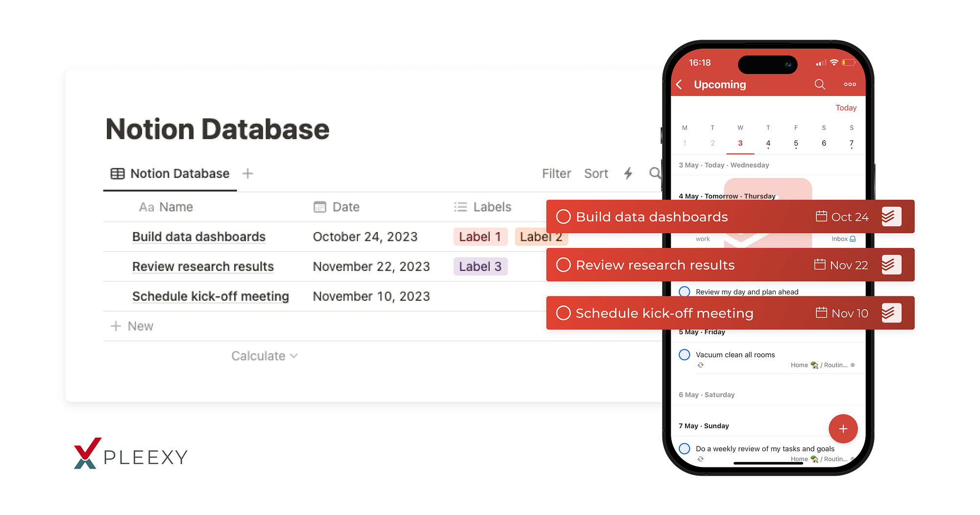Select the purple Label 3 tag
This screenshot has height=515, width=980.
point(480,266)
